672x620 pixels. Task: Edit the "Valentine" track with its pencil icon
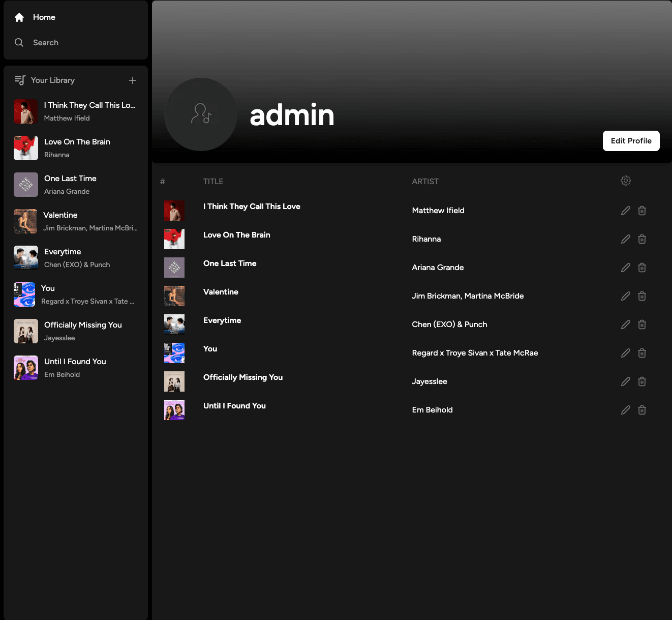(625, 296)
